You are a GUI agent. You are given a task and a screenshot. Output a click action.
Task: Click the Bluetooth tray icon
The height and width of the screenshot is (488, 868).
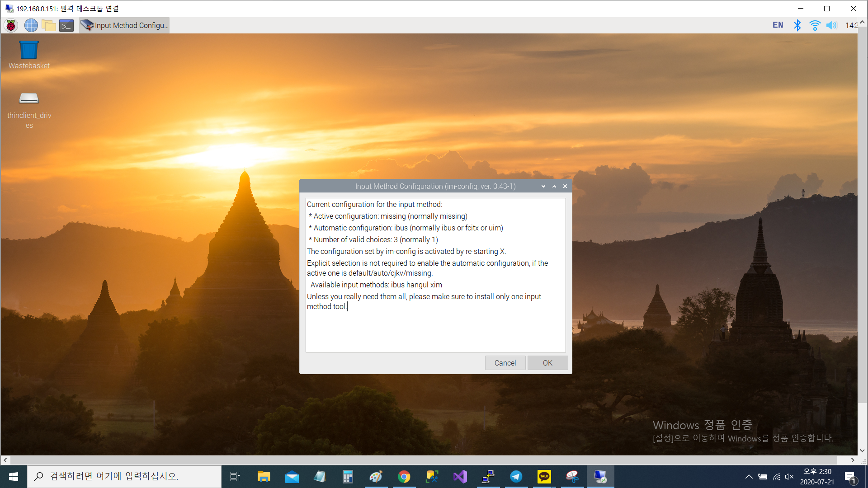click(x=797, y=25)
